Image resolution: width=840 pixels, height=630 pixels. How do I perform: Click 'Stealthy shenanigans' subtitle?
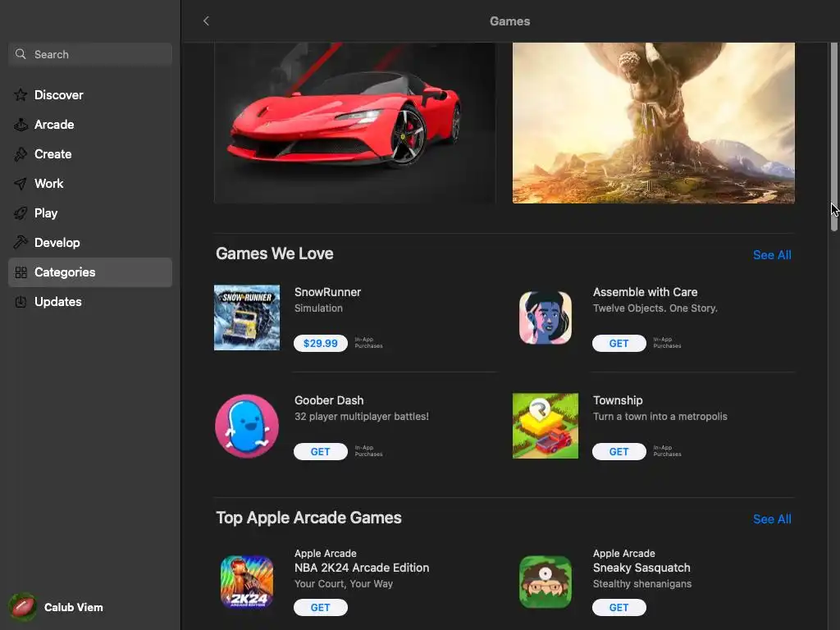[641, 584]
